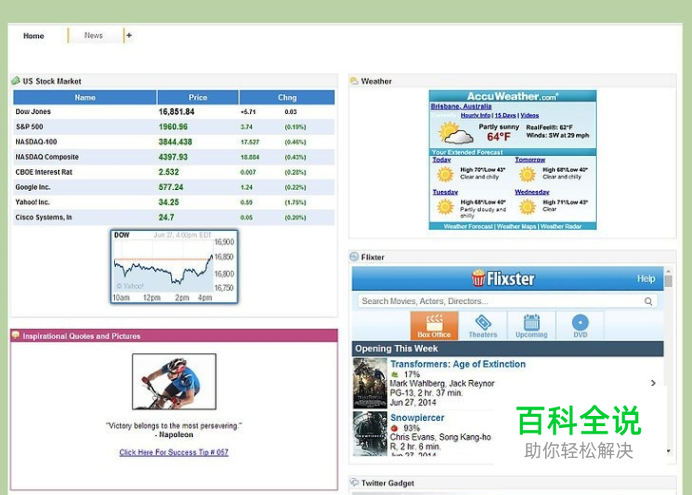Click the Flixter gadget header icon

354,257
